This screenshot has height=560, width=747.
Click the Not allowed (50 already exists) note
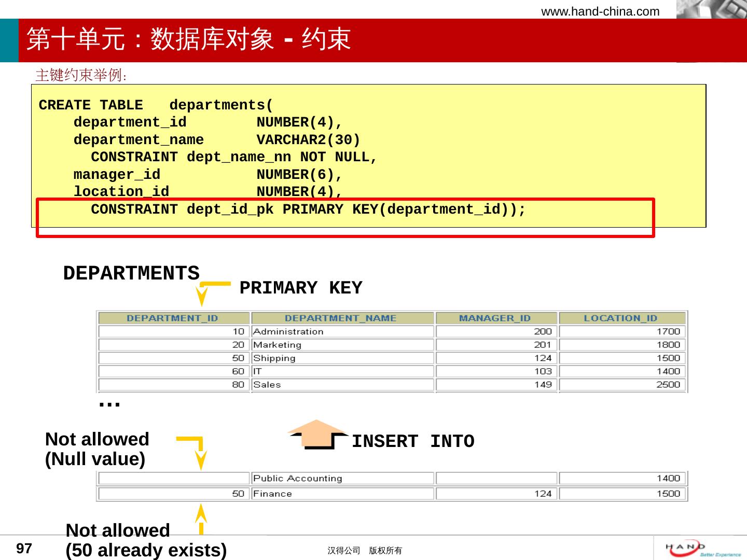point(146,540)
